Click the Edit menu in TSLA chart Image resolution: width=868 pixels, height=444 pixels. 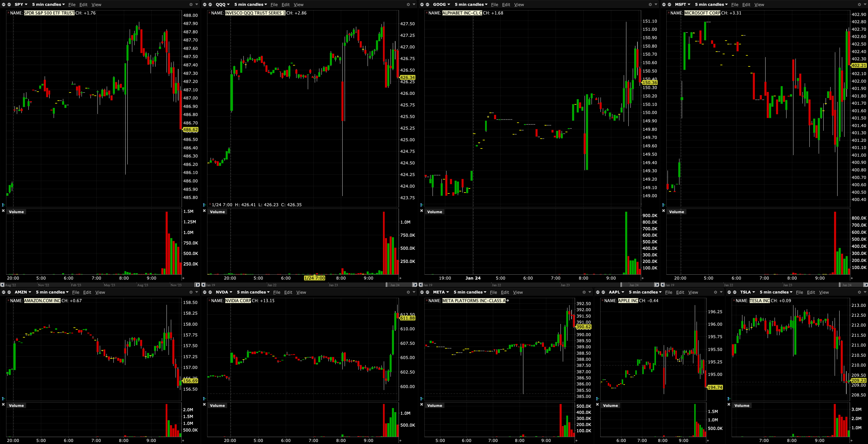pos(811,292)
